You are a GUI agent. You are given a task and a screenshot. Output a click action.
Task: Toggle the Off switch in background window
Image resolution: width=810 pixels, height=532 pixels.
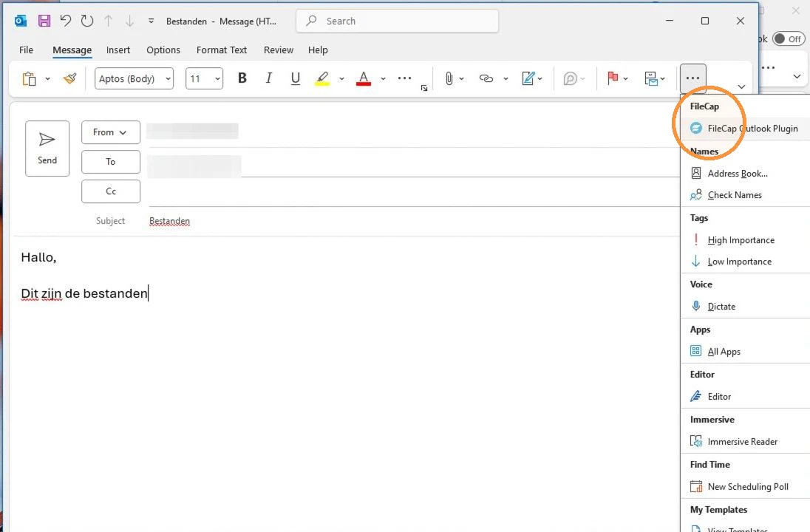pyautogui.click(x=789, y=38)
